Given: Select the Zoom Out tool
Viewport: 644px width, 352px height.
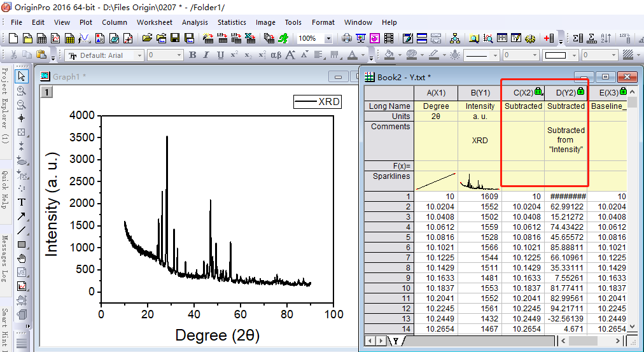Looking at the screenshot, I should (x=22, y=105).
